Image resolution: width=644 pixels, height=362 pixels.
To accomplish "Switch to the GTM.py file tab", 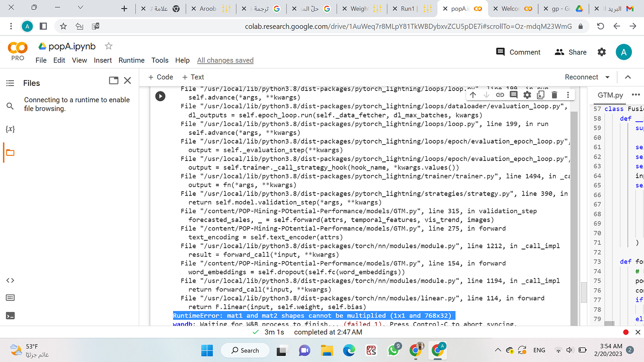I will pos(610,95).
